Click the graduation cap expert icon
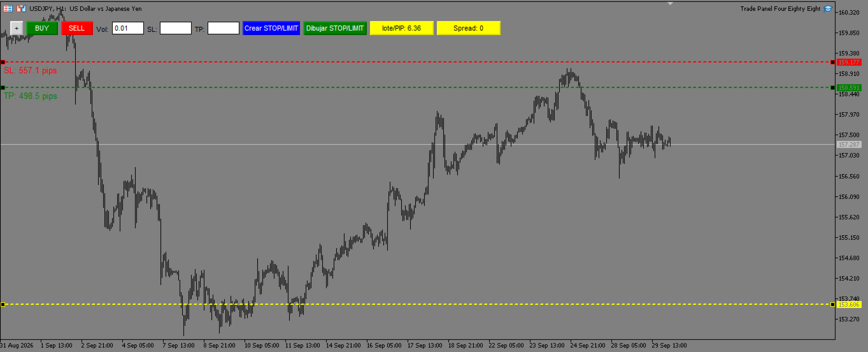Image resolution: width=868 pixels, height=352 pixels. (828, 9)
